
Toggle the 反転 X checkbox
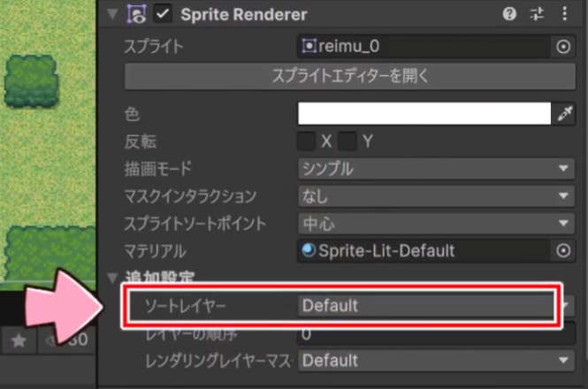[306, 141]
